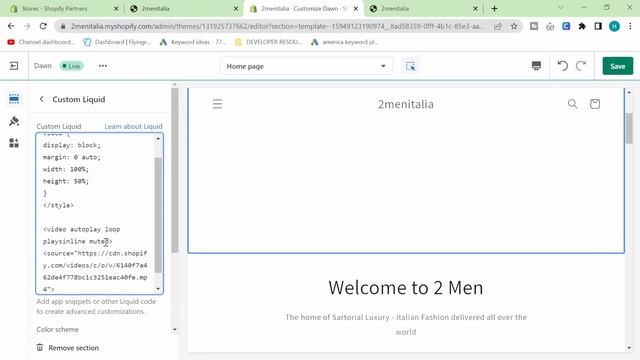Exit the theme editor via back icon
The height and width of the screenshot is (360, 640).
[14, 66]
